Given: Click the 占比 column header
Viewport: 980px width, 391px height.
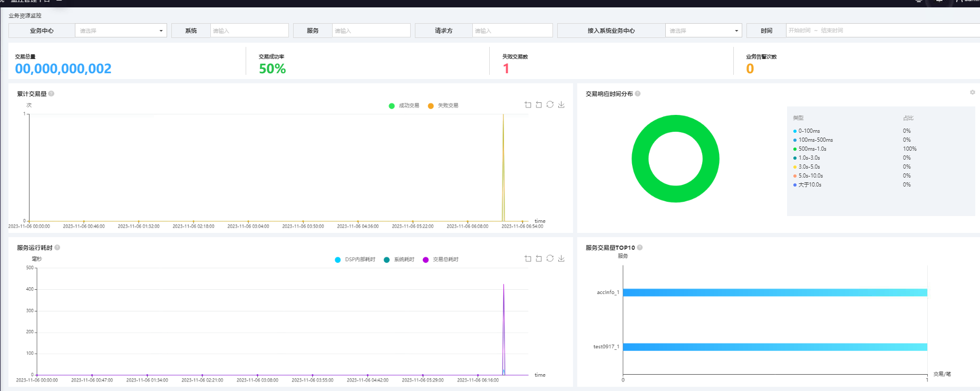Looking at the screenshot, I should 908,118.
